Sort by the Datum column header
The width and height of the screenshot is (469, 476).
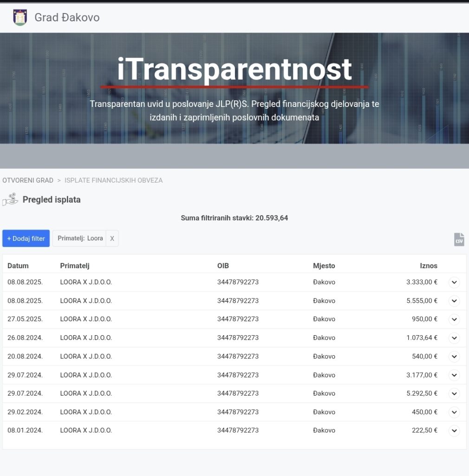tap(18, 266)
